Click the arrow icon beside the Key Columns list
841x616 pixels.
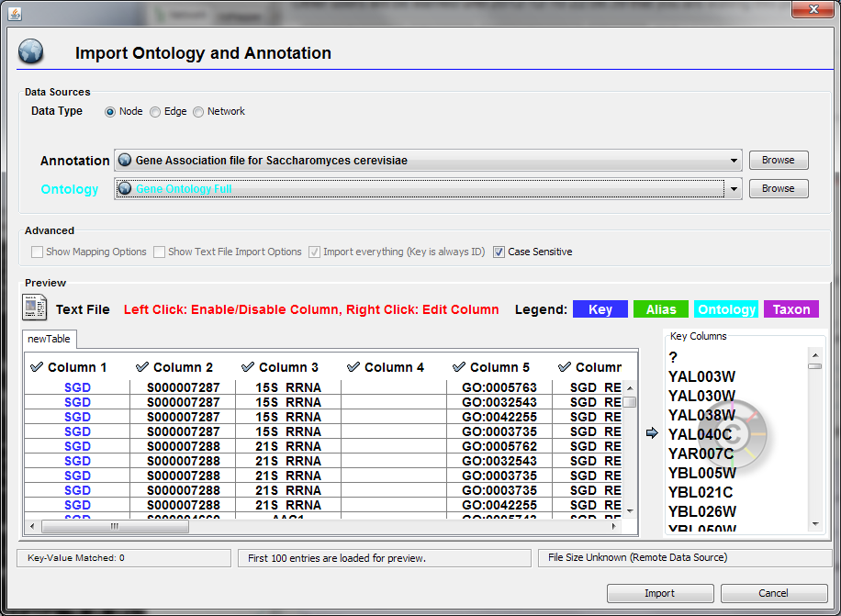[x=652, y=433]
